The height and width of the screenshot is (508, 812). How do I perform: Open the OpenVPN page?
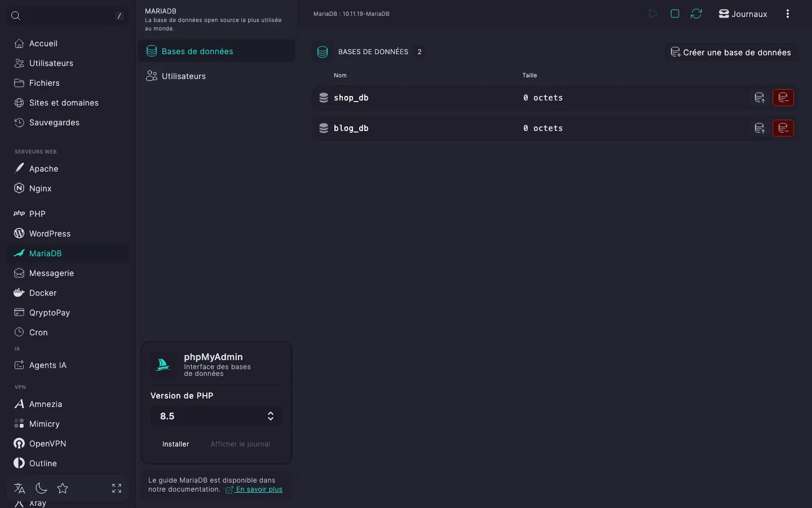point(68,444)
